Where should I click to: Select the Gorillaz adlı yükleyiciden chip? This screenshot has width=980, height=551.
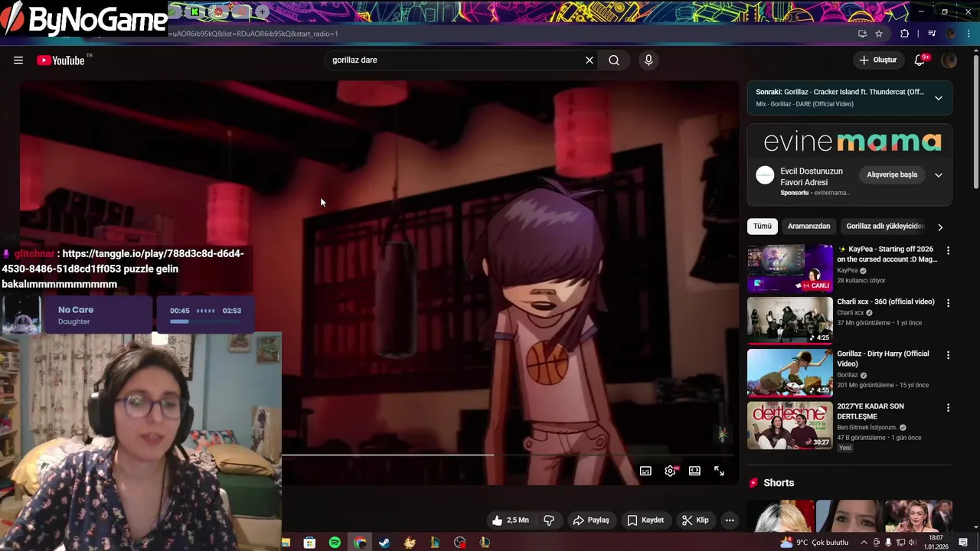[x=885, y=227]
